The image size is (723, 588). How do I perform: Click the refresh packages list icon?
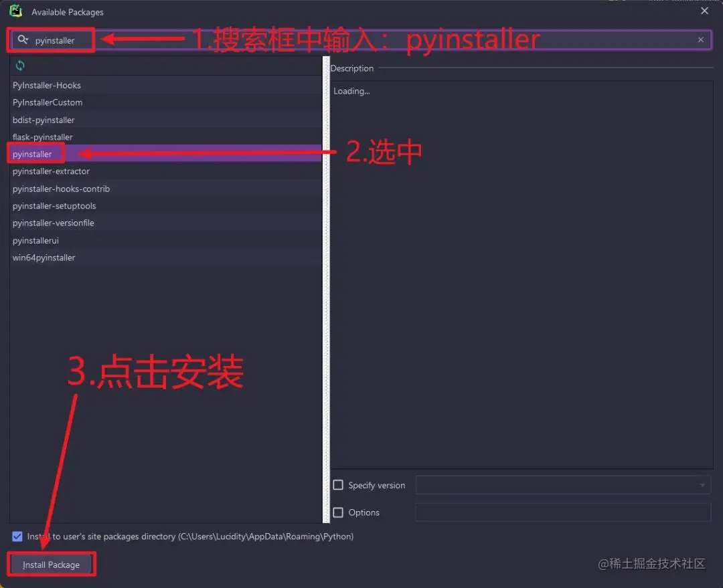point(20,66)
